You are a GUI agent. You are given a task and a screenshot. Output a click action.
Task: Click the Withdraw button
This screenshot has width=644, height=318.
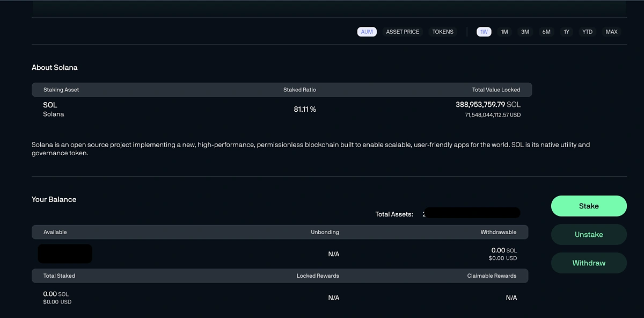[589, 263]
